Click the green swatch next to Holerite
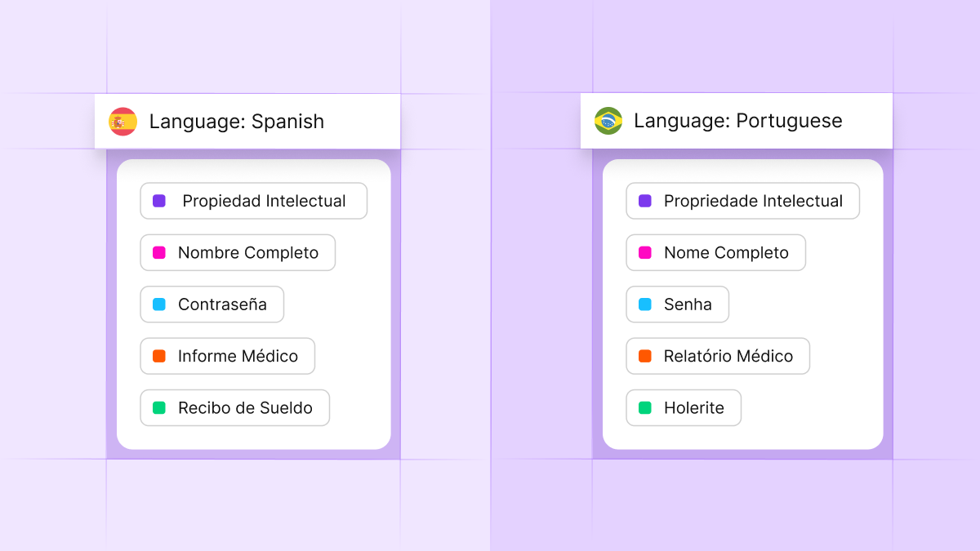 [x=643, y=407]
